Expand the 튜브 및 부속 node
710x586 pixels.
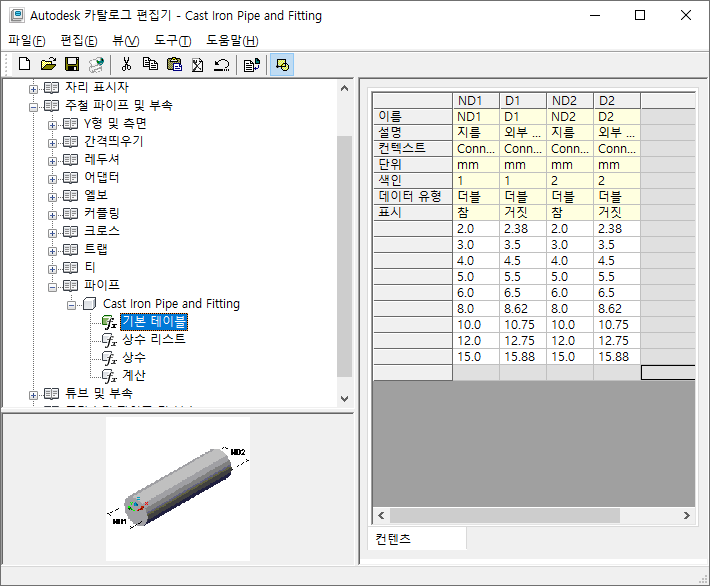coord(33,395)
